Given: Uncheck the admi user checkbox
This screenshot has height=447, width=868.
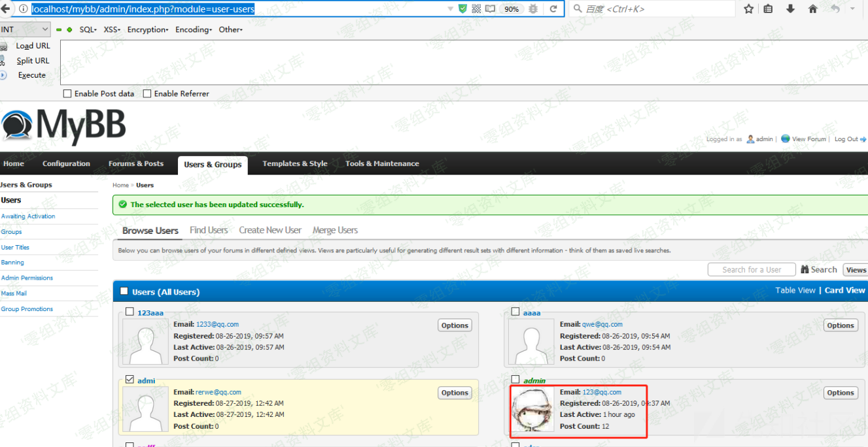Looking at the screenshot, I should tap(130, 380).
